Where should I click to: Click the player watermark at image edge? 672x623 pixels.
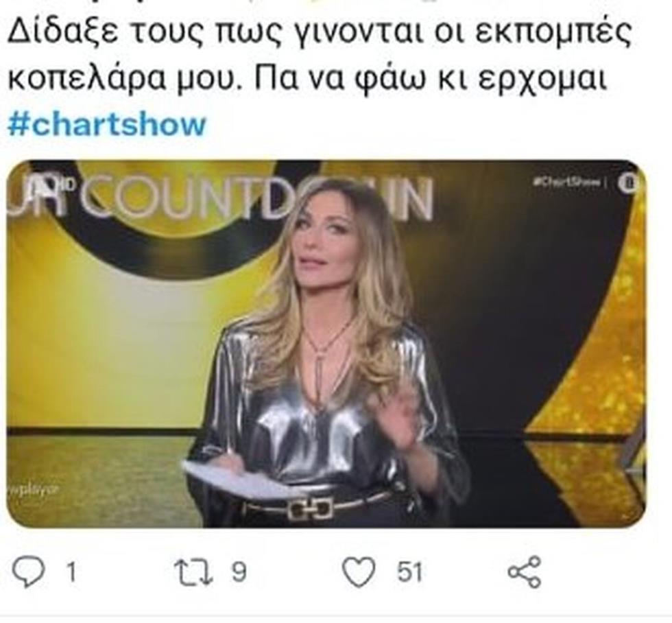tap(32, 489)
